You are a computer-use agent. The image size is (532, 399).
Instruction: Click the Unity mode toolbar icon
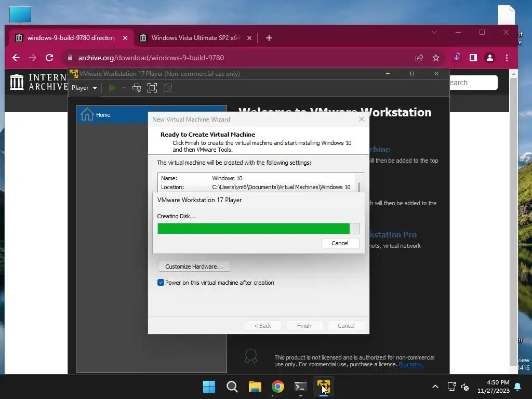(x=168, y=88)
